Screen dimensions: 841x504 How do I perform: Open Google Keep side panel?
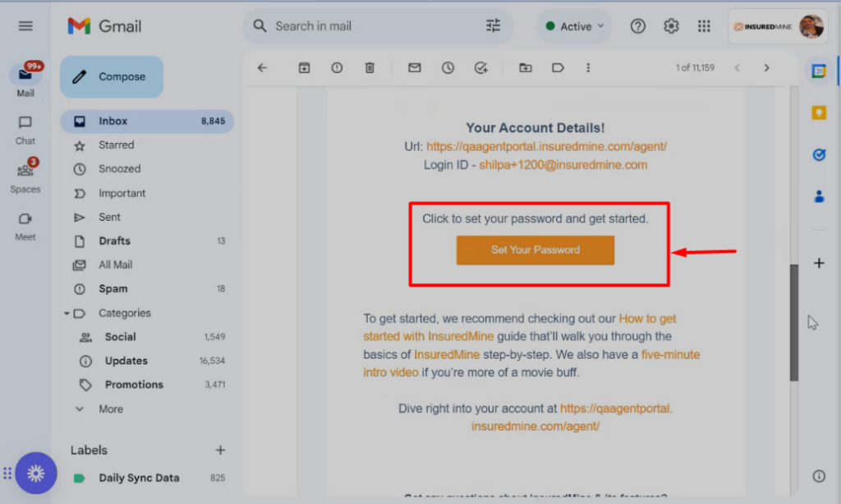click(x=819, y=112)
